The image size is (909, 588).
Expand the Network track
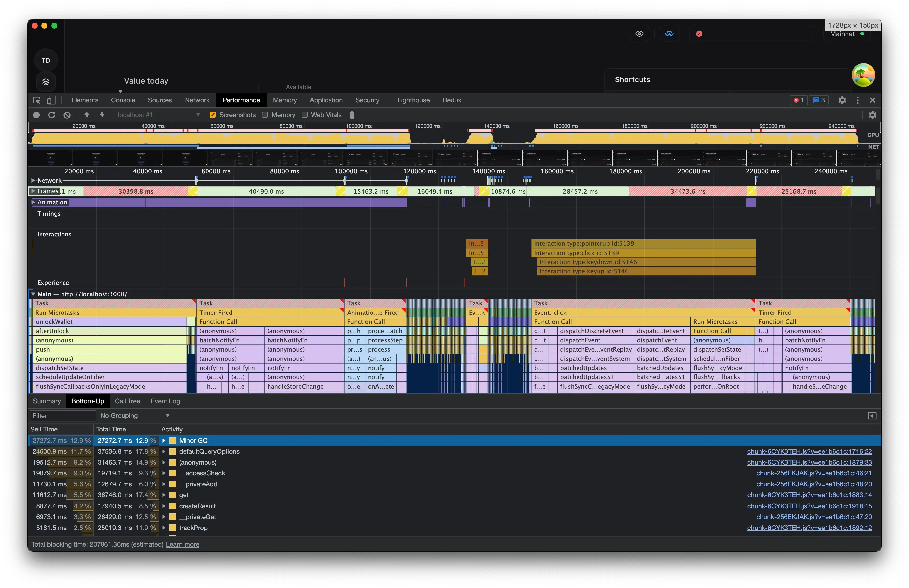(x=33, y=180)
